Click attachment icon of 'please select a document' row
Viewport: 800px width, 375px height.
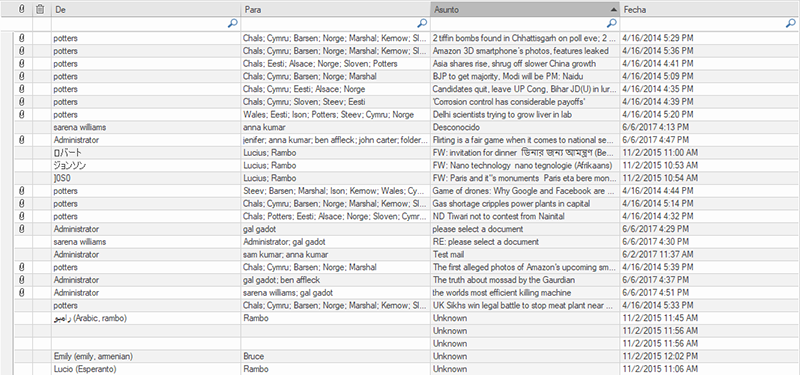click(21, 229)
